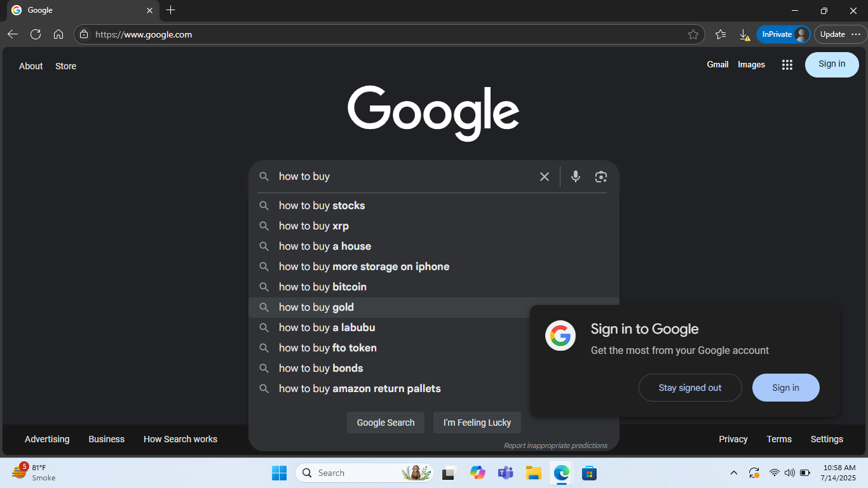Select suggestion 'how to buy a house'
The image size is (868, 488).
click(x=434, y=247)
